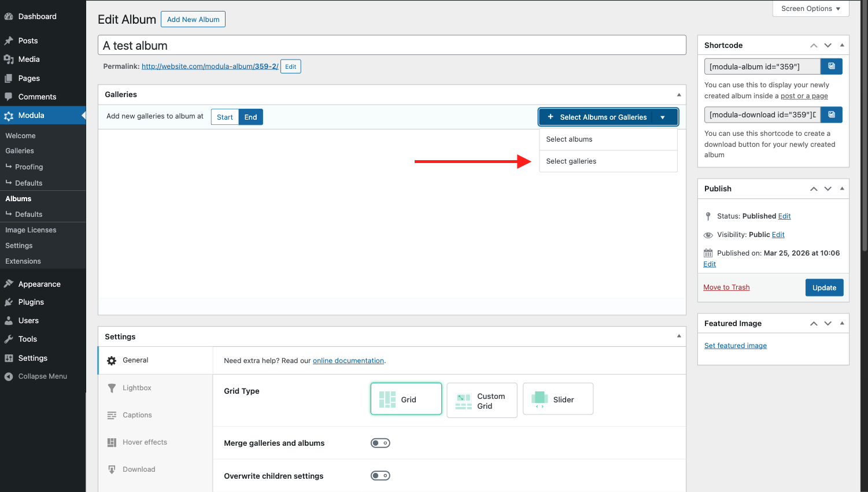The height and width of the screenshot is (492, 868).
Task: Turn on Overwrite children settings toggle
Action: [x=381, y=476]
